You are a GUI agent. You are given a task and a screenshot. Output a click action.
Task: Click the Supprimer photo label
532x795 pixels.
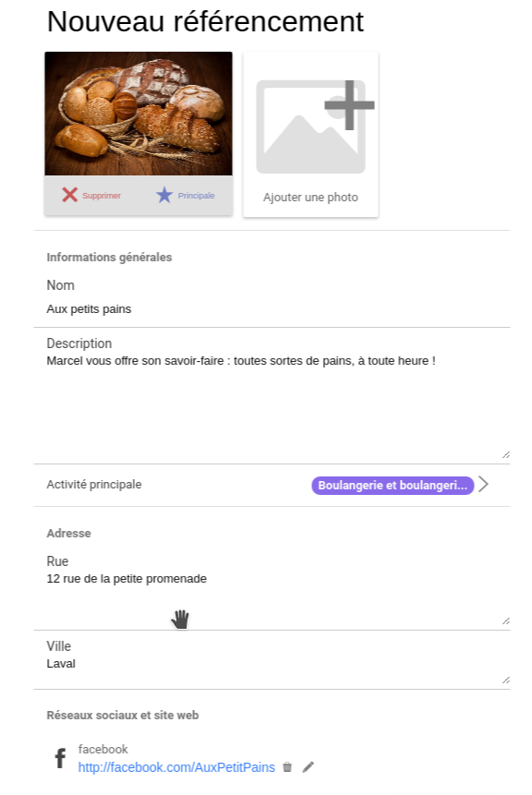102,196
